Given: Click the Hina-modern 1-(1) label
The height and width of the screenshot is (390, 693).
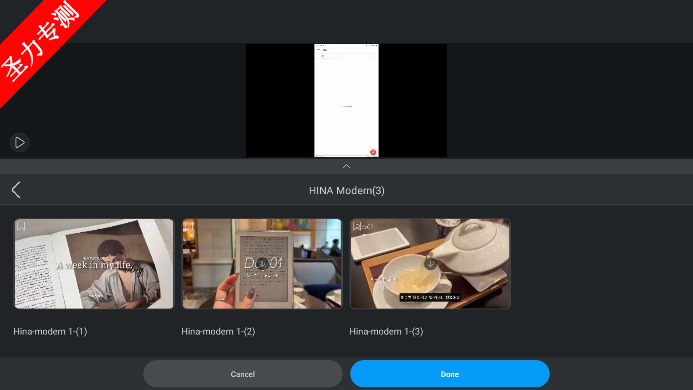Looking at the screenshot, I should point(50,332).
